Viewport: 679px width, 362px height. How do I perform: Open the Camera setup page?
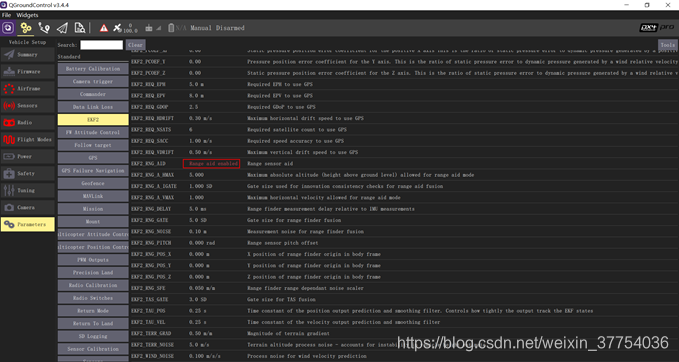pos(28,207)
